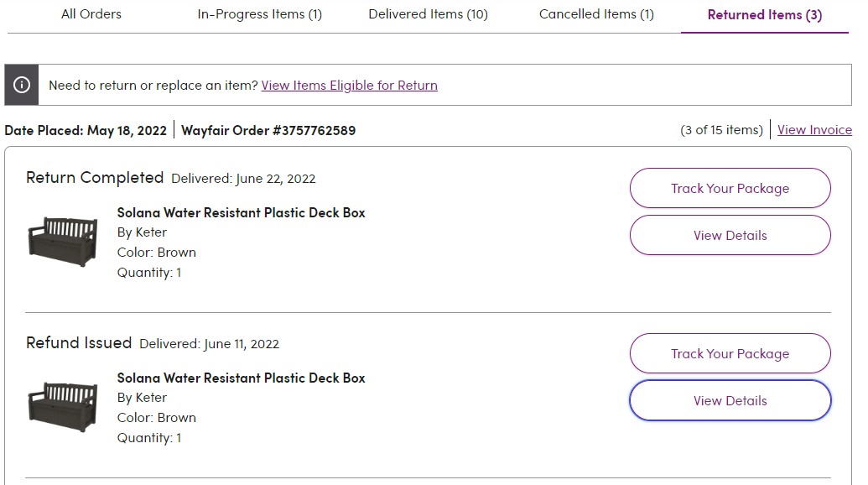View Details of the Return Completed item
The image size is (868, 485).
point(730,235)
